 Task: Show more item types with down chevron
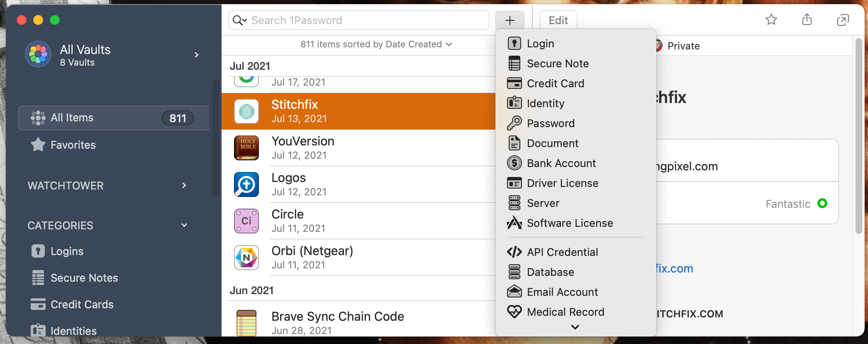(575, 327)
